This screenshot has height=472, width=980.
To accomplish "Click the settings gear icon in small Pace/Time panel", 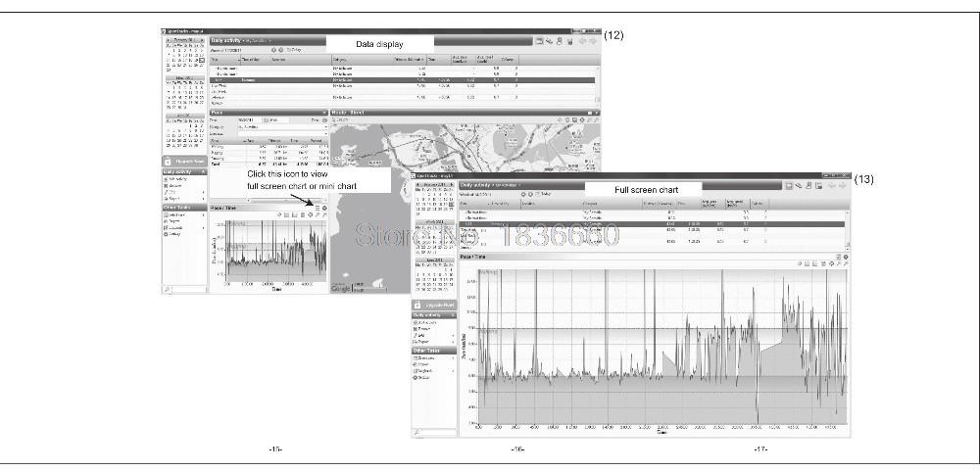I will coord(324,207).
